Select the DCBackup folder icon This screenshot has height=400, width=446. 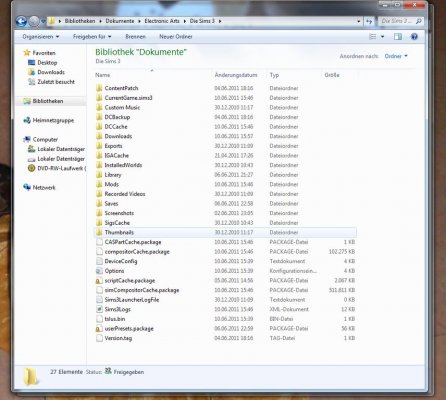[x=99, y=117]
